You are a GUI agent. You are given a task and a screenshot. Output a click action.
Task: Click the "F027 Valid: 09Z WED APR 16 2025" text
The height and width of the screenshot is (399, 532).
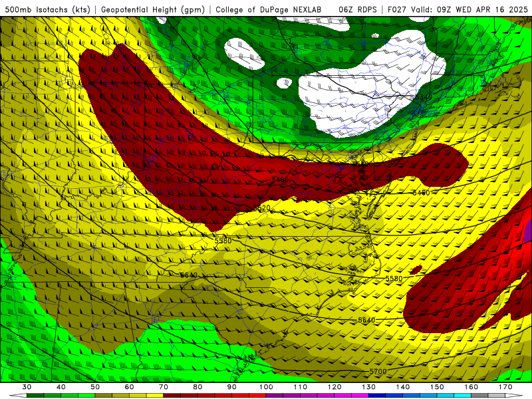[x=458, y=10]
